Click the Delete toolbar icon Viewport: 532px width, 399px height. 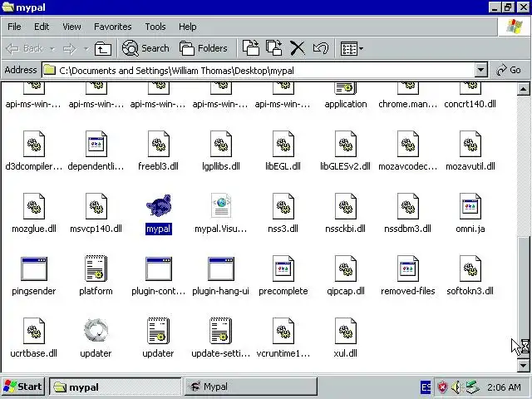click(298, 48)
